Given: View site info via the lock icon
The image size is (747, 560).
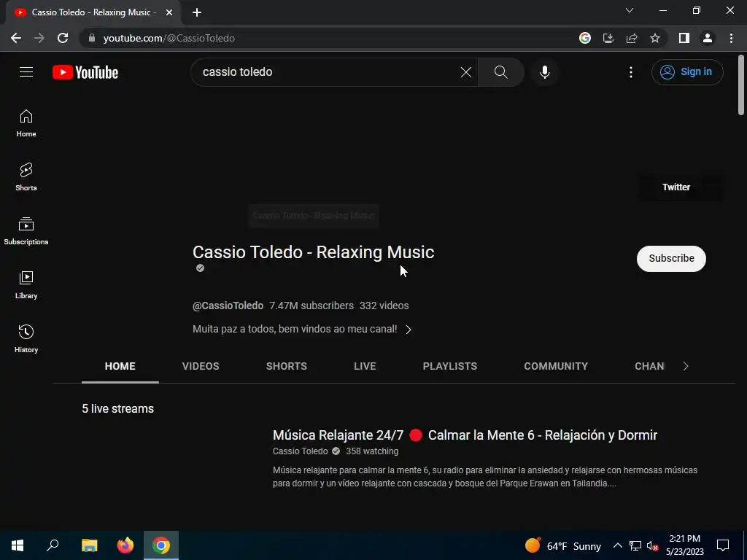Looking at the screenshot, I should coord(92,38).
